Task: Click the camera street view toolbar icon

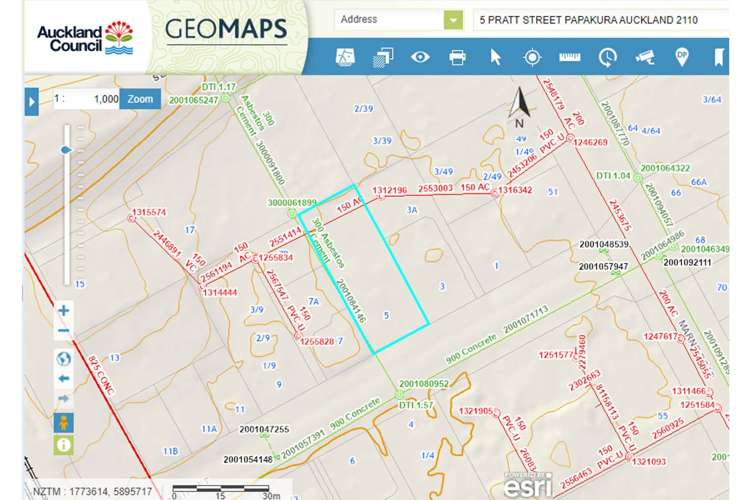Action: coord(645,57)
